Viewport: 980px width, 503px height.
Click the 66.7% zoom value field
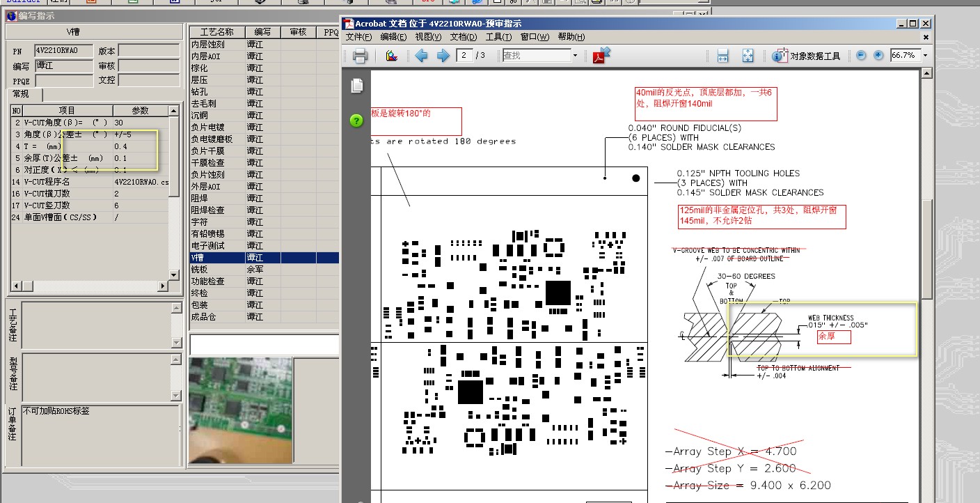pyautogui.click(x=905, y=55)
